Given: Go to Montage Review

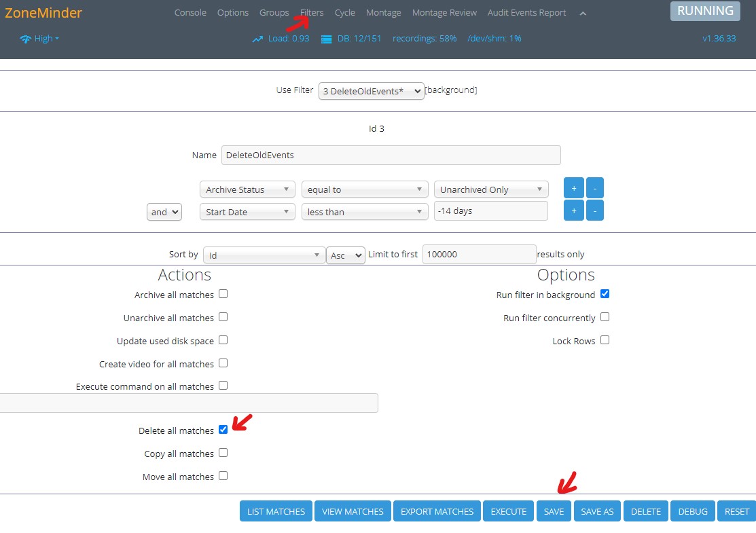Looking at the screenshot, I should click(444, 13).
